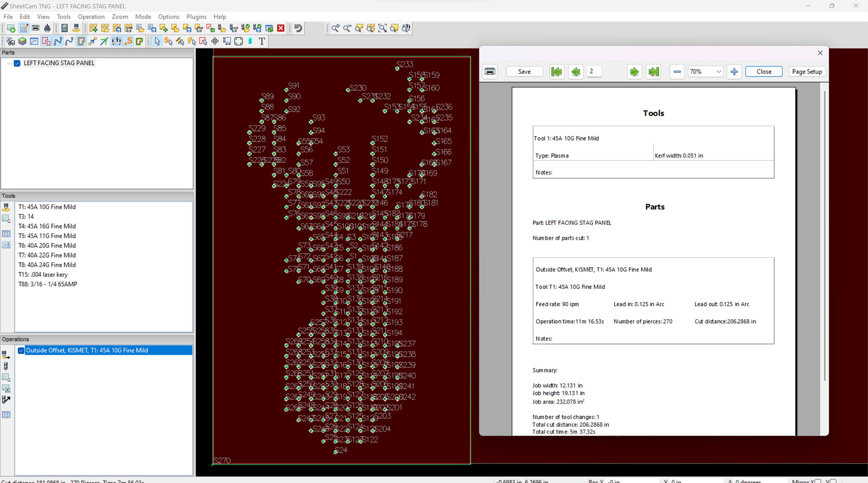The height and width of the screenshot is (483, 868).
Task: Open the Operation menu
Action: pos(91,16)
